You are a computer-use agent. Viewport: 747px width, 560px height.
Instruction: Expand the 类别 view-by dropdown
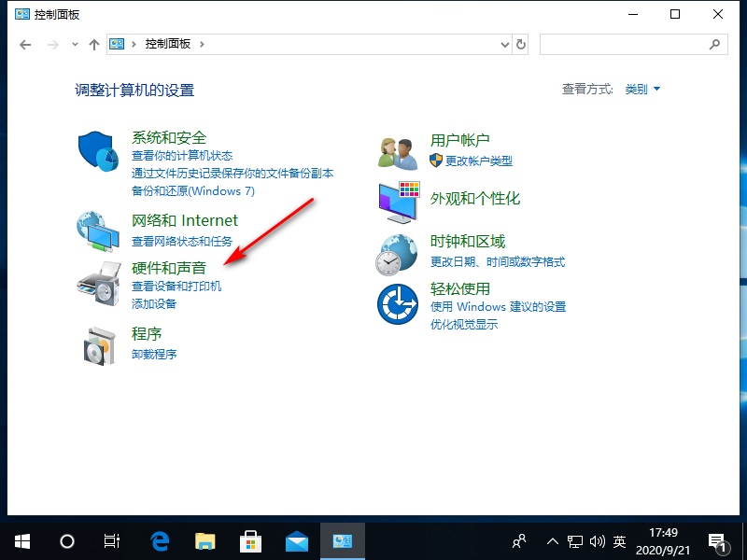click(642, 90)
